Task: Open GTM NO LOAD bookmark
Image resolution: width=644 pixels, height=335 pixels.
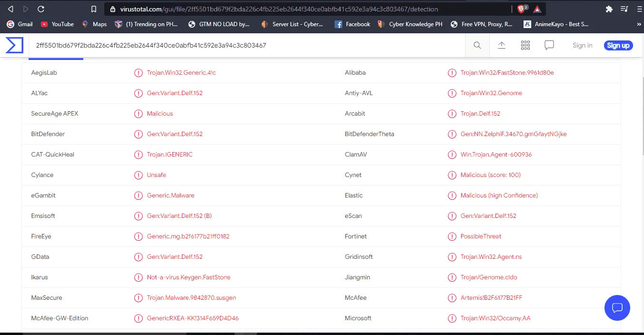Action: [219, 24]
